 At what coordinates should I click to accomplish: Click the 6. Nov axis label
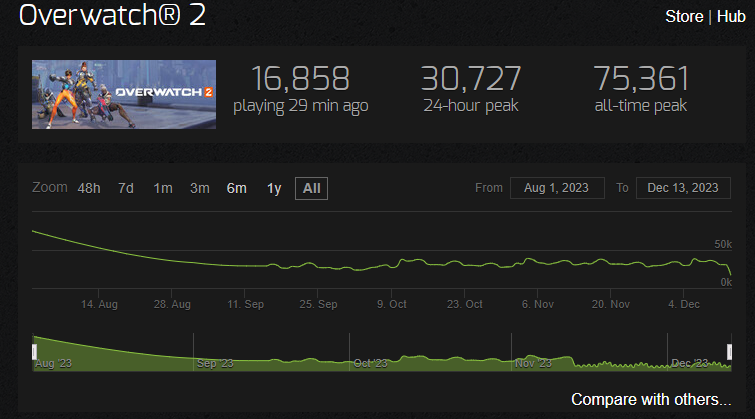538,304
